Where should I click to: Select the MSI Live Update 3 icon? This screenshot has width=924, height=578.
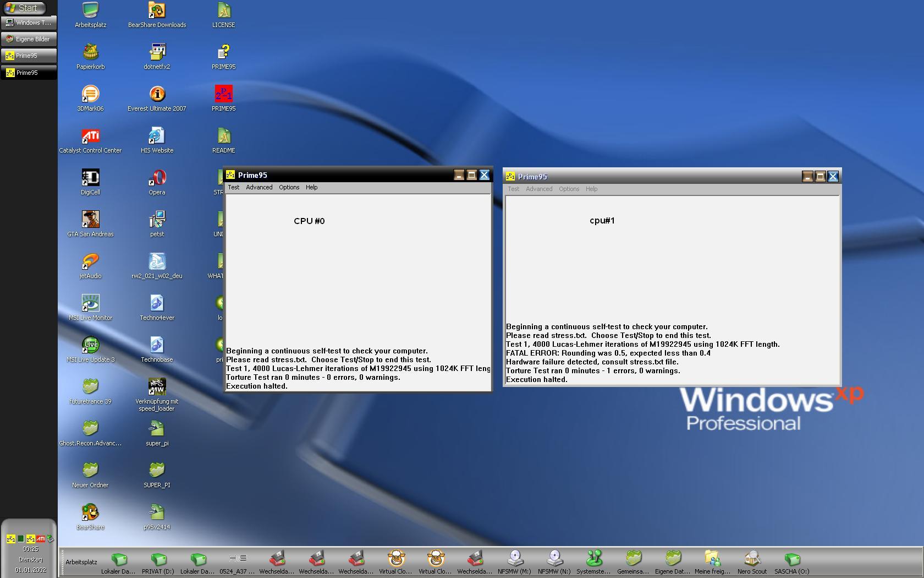[90, 350]
